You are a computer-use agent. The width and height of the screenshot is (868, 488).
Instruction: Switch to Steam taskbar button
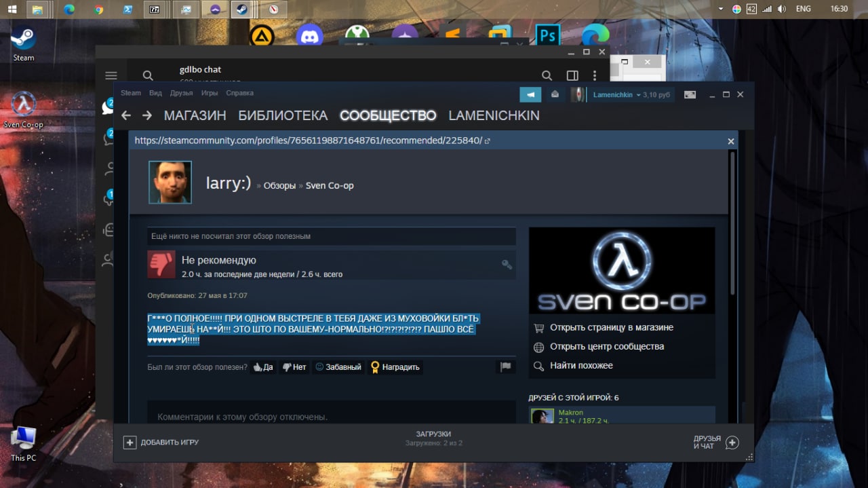pyautogui.click(x=241, y=10)
